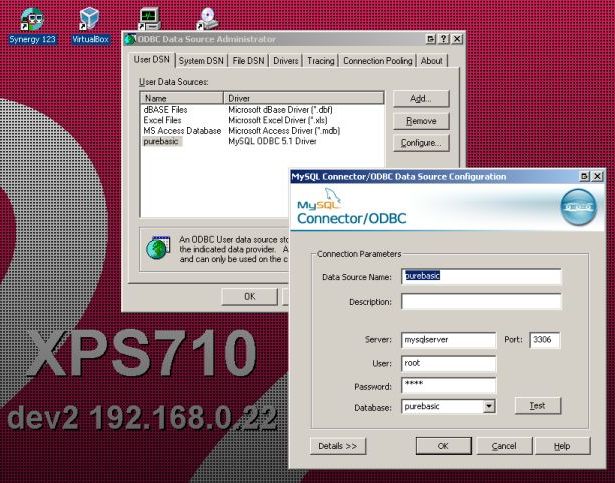615x483 pixels.
Task: Switch to the User DSN tab
Action: pos(151,60)
